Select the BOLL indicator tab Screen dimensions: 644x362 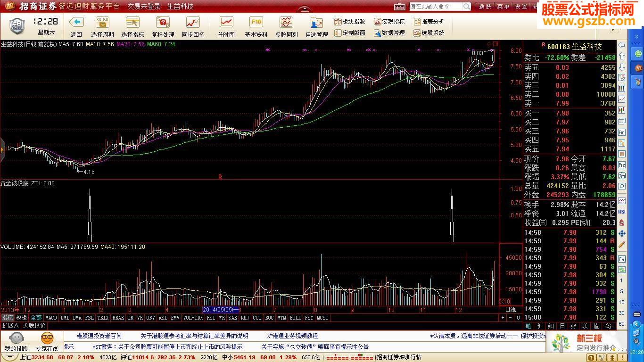(295, 318)
